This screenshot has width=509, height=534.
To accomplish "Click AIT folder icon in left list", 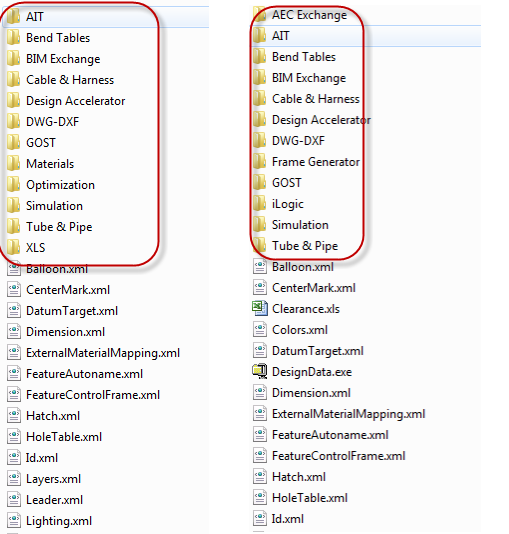I will click(x=14, y=16).
